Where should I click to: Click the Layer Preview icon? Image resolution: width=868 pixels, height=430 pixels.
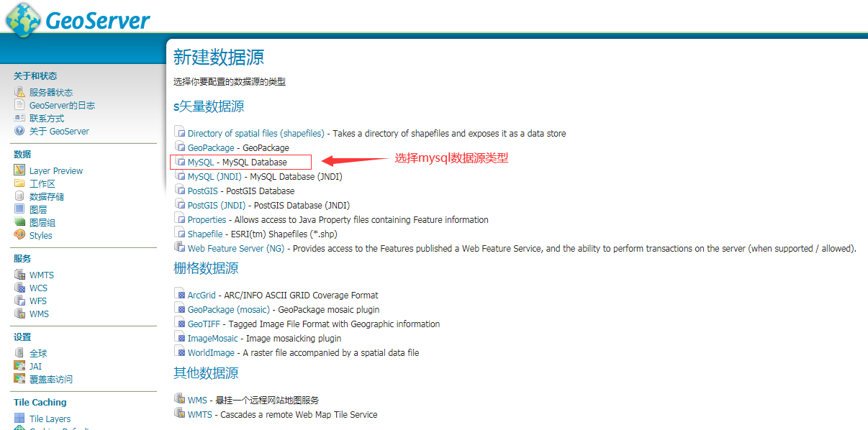[x=19, y=170]
